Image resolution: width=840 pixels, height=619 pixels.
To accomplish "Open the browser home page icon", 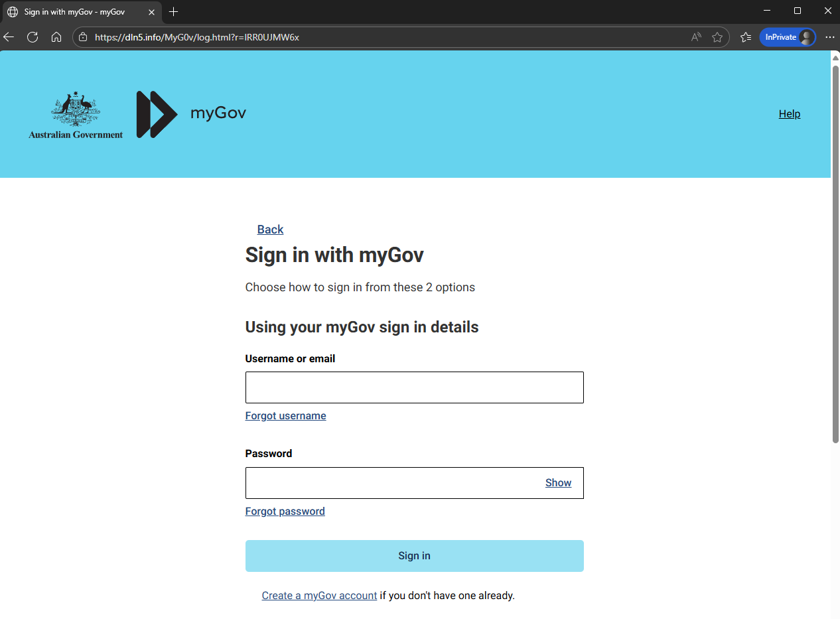I will point(56,37).
